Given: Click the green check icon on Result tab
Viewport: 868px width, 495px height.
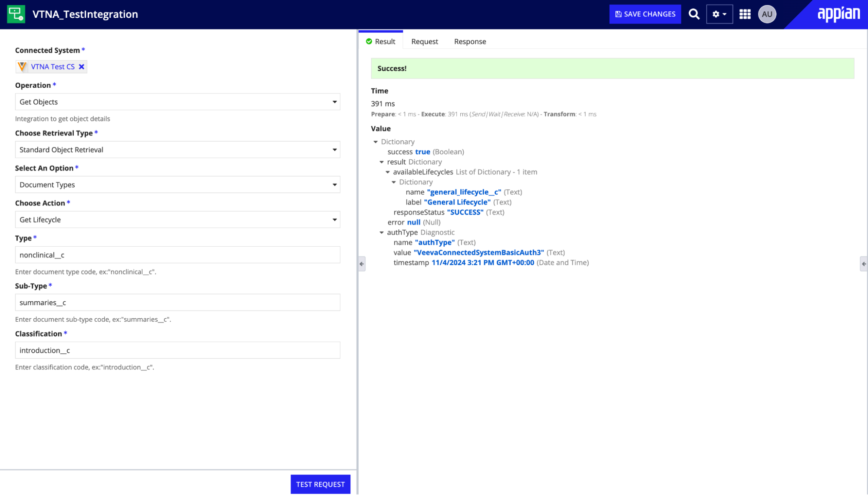Looking at the screenshot, I should 369,41.
